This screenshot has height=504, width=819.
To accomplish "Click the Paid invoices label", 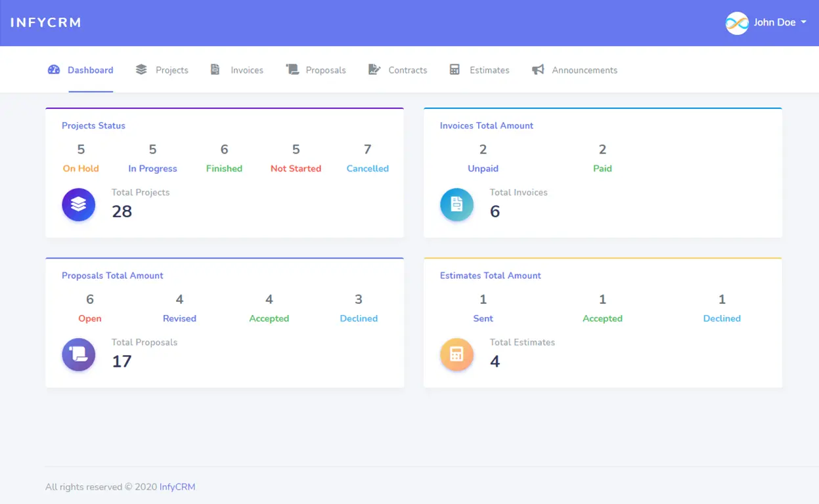I will coord(602,169).
